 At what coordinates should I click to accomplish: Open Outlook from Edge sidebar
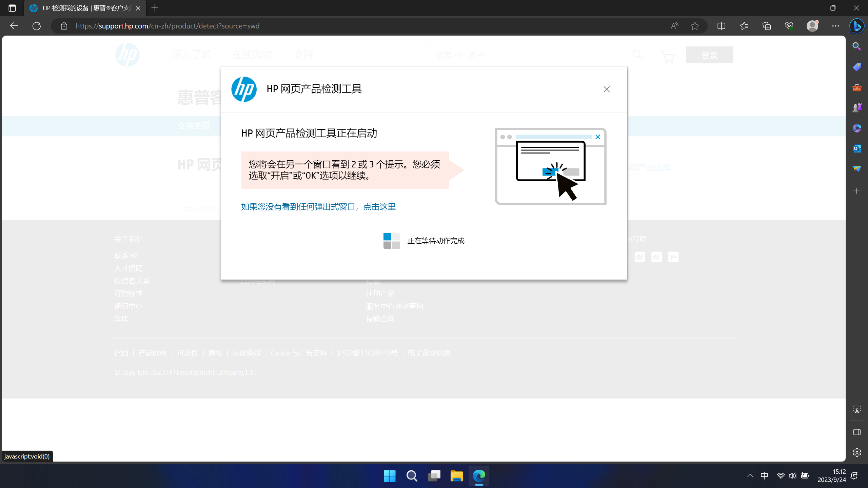[x=857, y=148]
